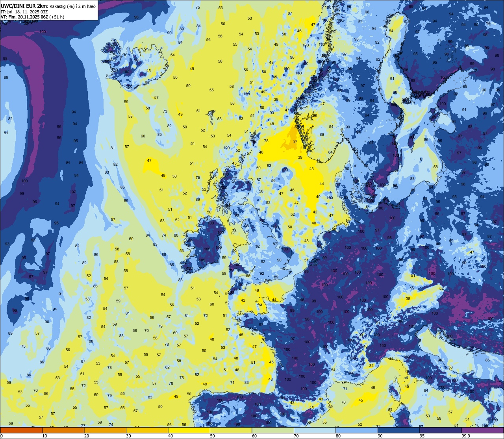Screen dimensions: 504x439
Task: Click the legend tick label 30
Action: click(x=128, y=436)
